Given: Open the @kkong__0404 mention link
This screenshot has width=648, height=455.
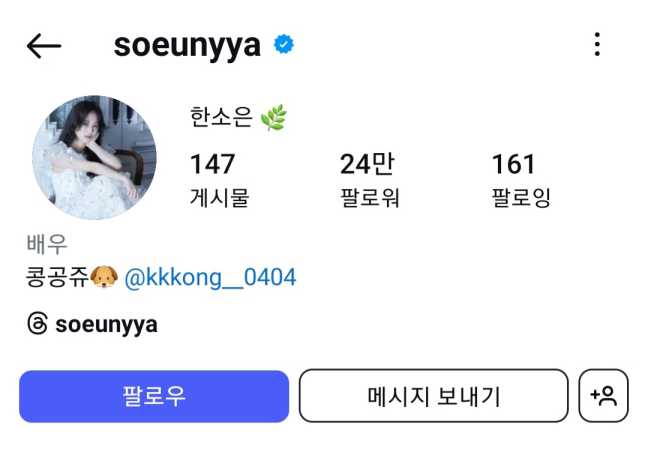Looking at the screenshot, I should (210, 277).
